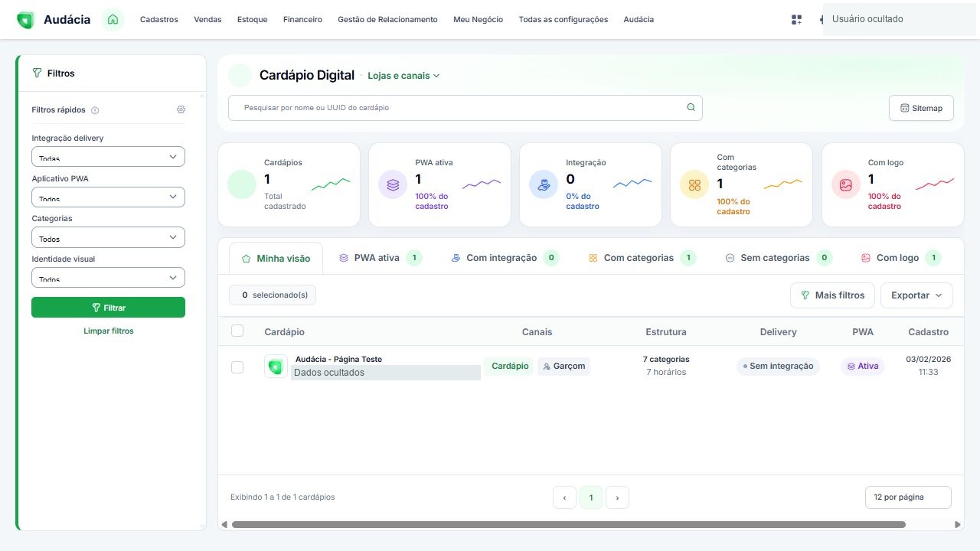Open the Sitemap button
The height and width of the screenshot is (551, 980).
(x=921, y=108)
